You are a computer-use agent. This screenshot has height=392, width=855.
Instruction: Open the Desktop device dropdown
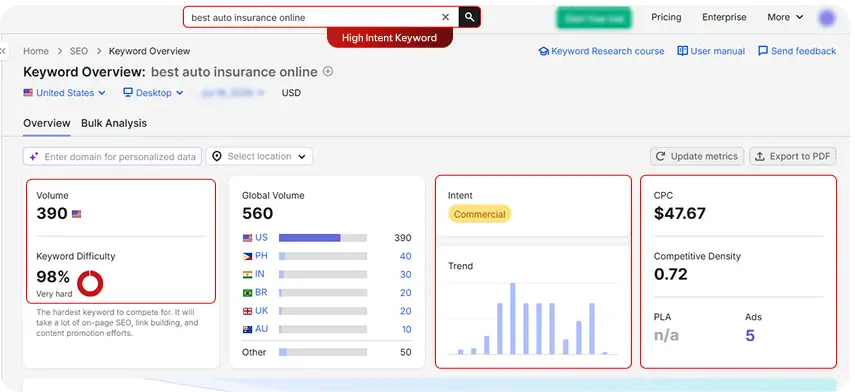point(153,93)
